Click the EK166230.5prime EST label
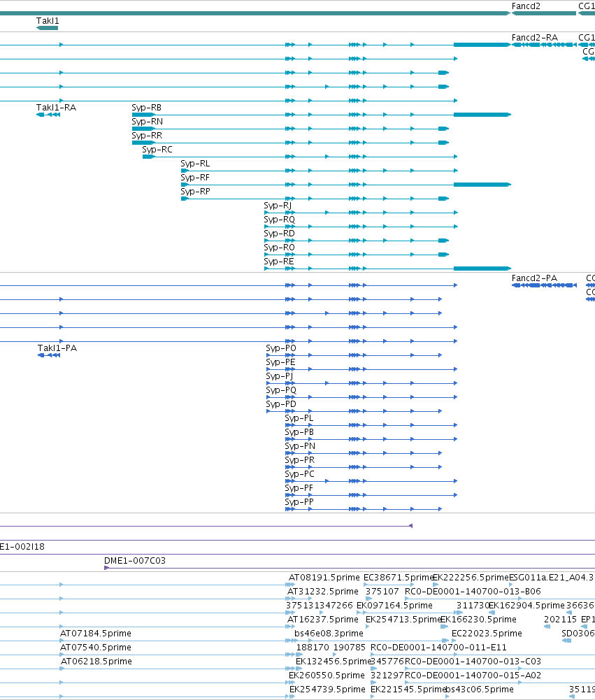 [x=478, y=620]
